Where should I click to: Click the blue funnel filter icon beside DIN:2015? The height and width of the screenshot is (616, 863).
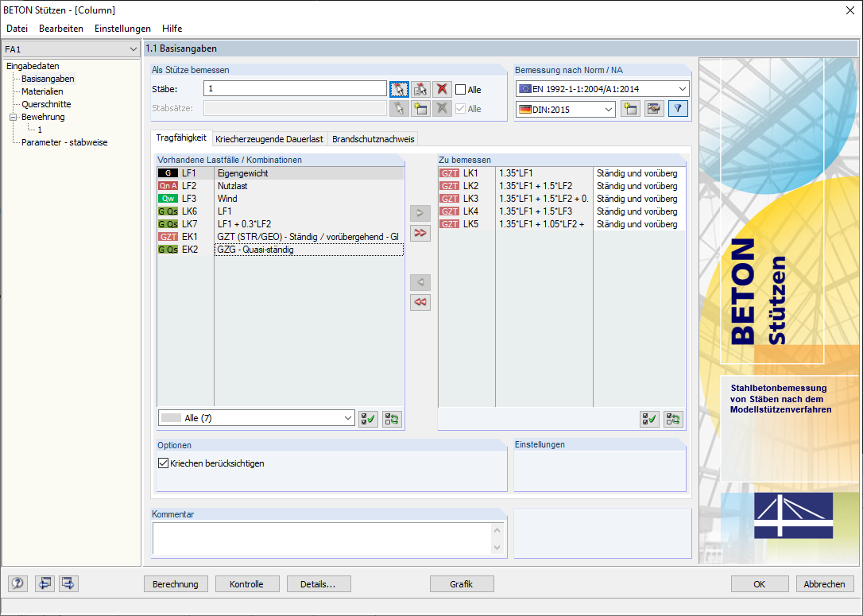677,108
